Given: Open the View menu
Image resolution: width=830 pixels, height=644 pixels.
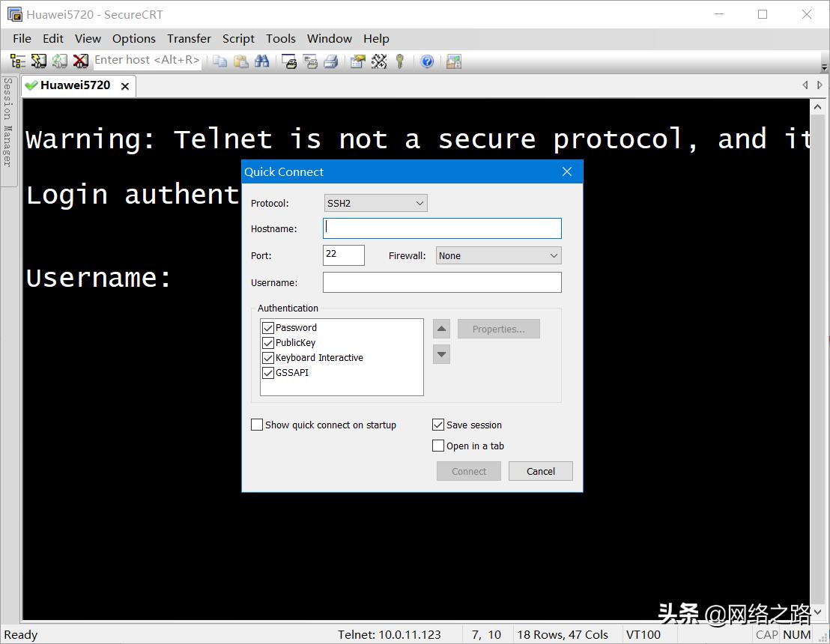Looking at the screenshot, I should tap(88, 39).
